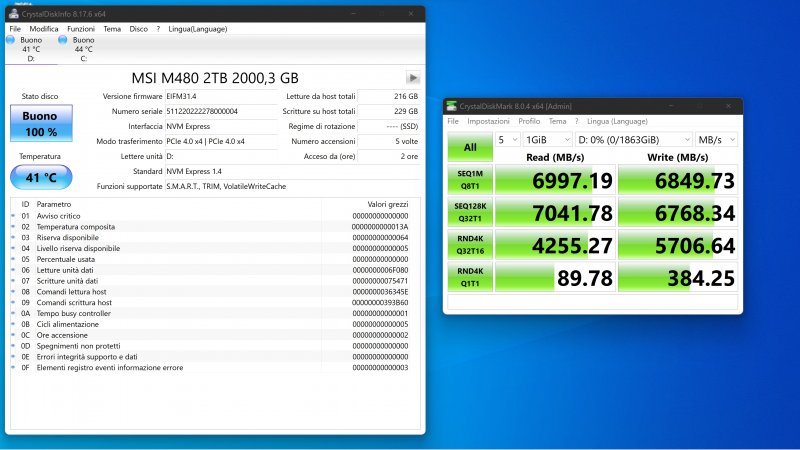Viewport: 800px width, 450px height.
Task: Select Tempo busy controller row
Action: click(215, 313)
